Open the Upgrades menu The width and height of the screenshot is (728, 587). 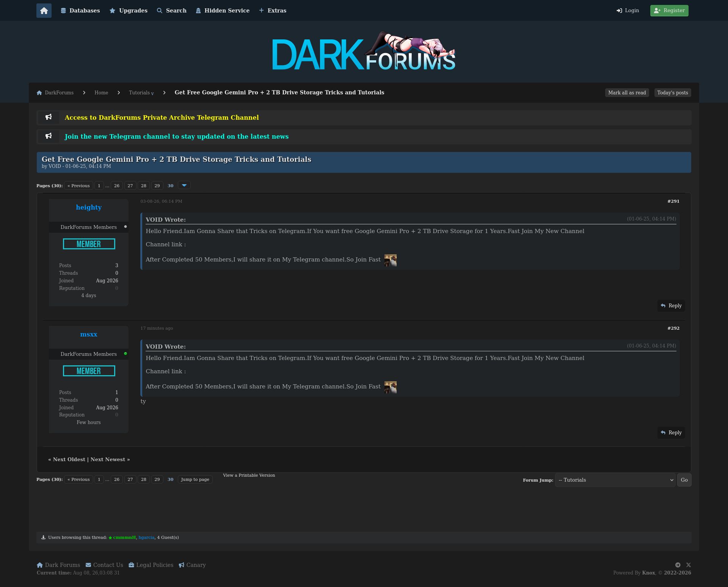point(129,11)
